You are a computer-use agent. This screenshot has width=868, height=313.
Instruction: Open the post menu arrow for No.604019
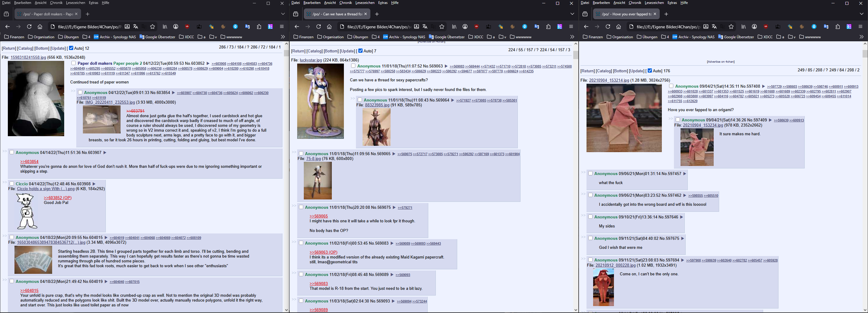pos(106,282)
